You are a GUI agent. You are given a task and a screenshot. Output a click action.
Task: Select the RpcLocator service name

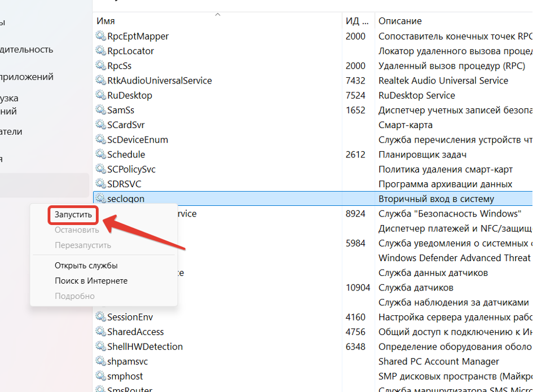point(130,51)
